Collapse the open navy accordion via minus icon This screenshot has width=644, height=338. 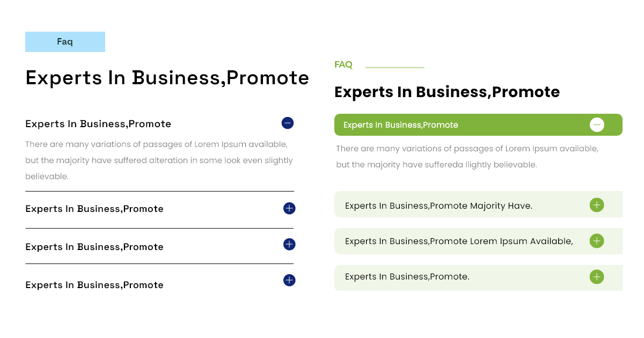[x=287, y=123]
